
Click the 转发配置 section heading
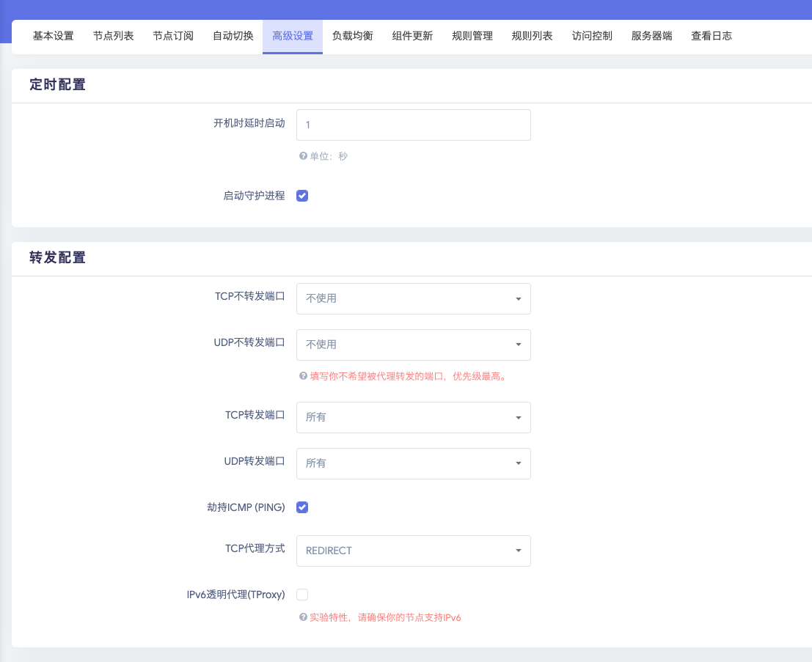57,257
